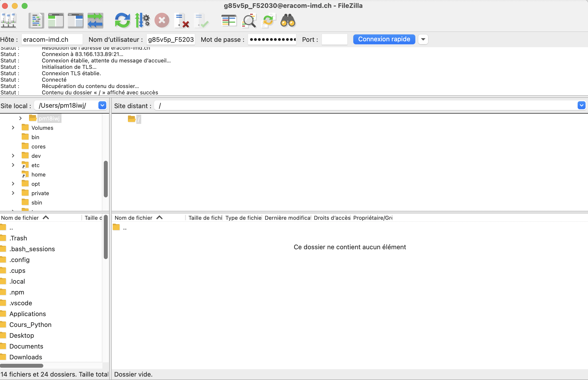Screen dimensions: 588x380
Task: Expand the Volumes tree node
Action: tap(13, 128)
